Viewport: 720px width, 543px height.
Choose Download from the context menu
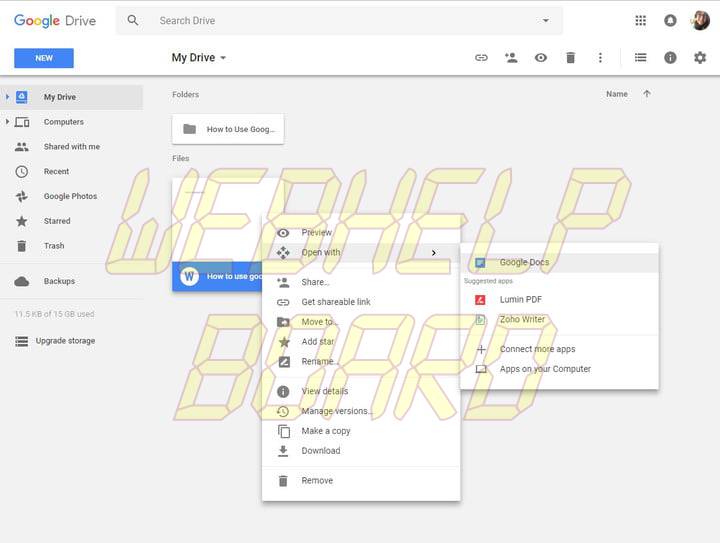pyautogui.click(x=361, y=451)
